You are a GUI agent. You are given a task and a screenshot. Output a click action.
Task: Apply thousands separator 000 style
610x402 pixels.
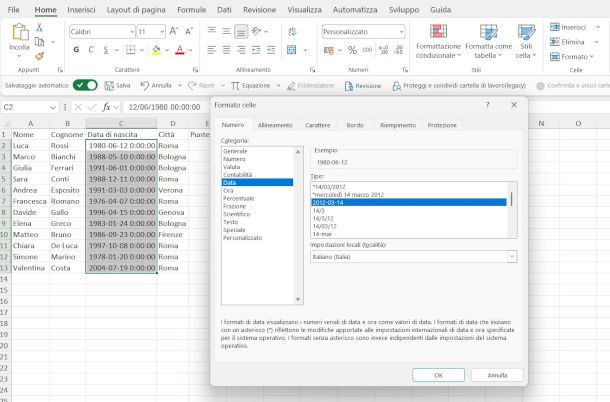[367, 50]
